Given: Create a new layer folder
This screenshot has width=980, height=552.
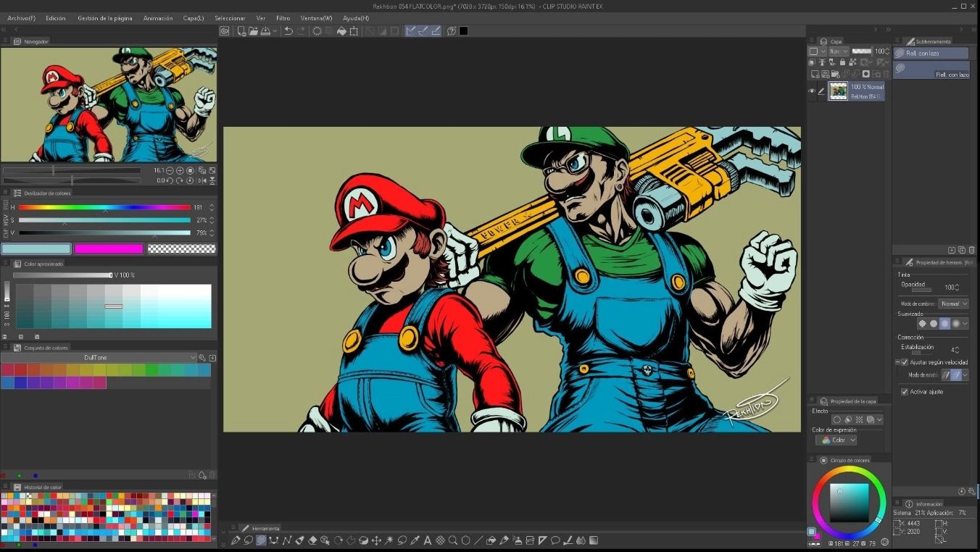Looking at the screenshot, I should (836, 74).
